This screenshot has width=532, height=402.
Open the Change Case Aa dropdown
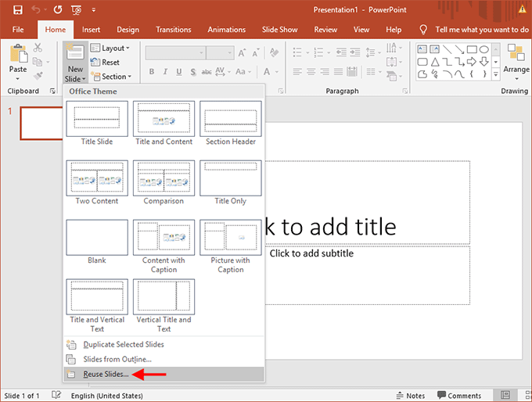(x=243, y=72)
